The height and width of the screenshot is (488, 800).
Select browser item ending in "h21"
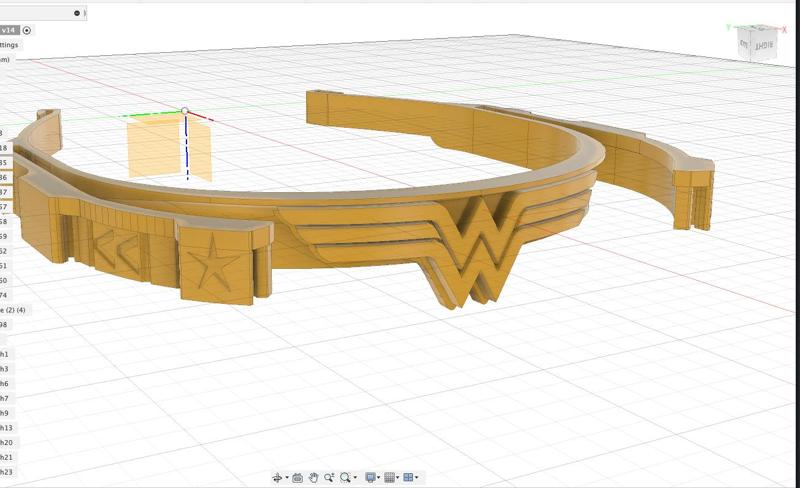point(6,457)
